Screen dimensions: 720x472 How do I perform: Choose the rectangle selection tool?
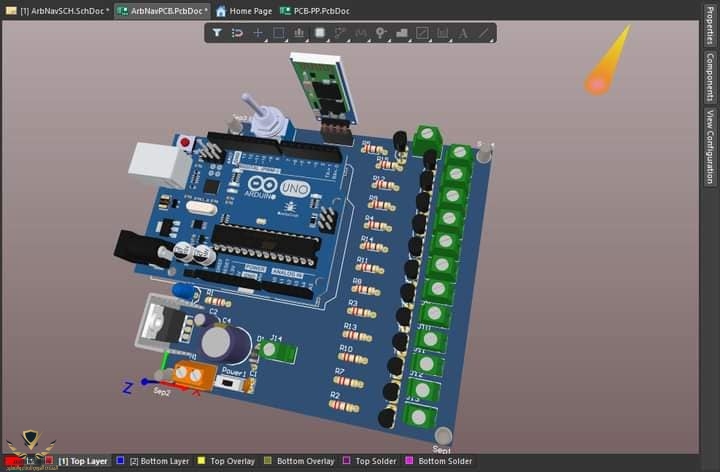coord(278,33)
